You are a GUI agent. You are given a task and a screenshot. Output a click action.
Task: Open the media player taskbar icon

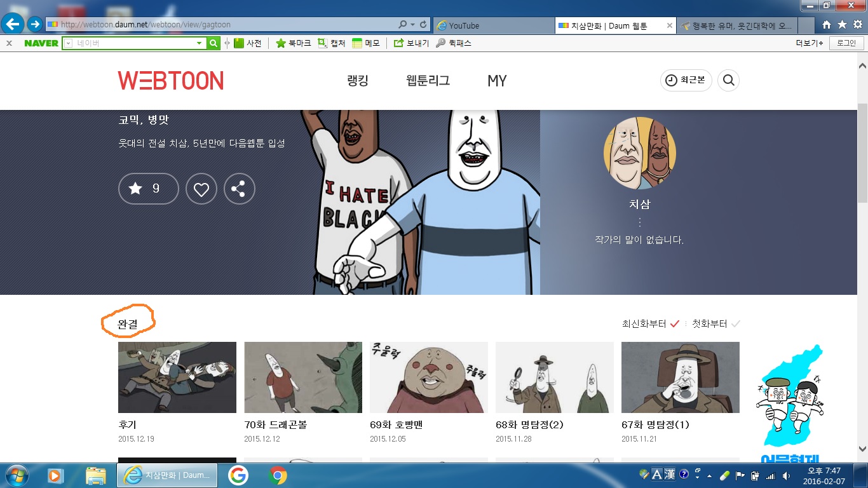click(56, 475)
